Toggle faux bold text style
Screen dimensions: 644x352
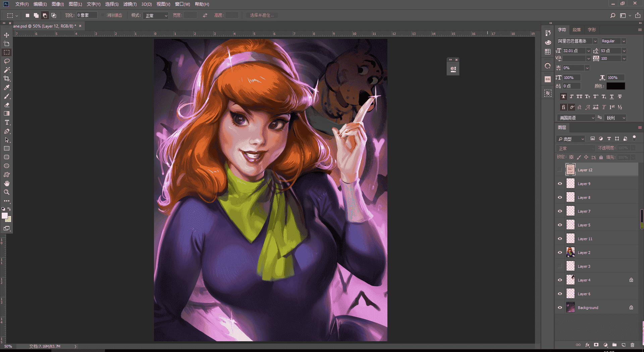tap(563, 96)
